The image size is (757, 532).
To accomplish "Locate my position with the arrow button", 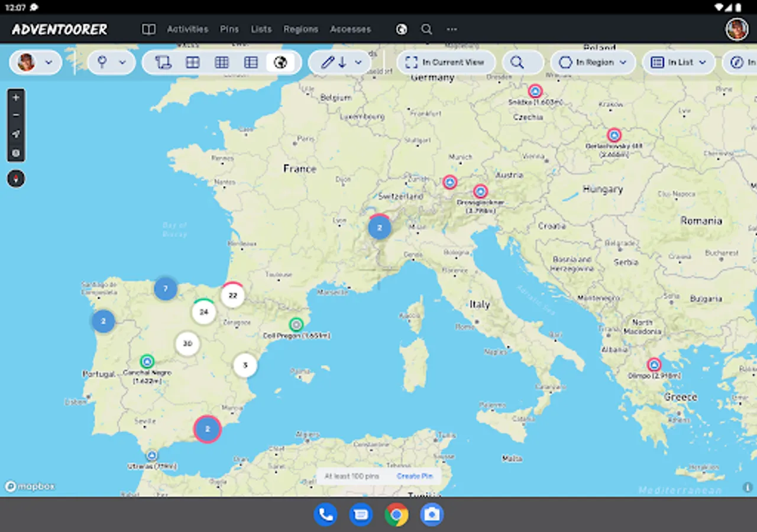I will (x=16, y=134).
